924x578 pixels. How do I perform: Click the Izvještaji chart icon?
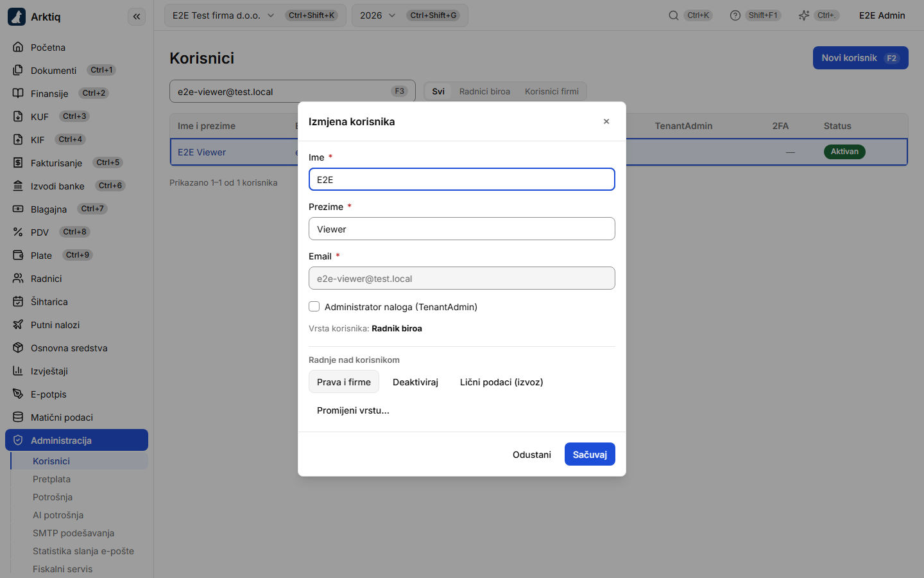click(18, 371)
